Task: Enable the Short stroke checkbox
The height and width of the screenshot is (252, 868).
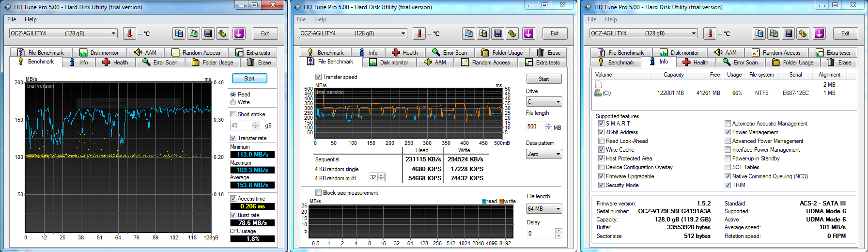Action: pyautogui.click(x=233, y=114)
